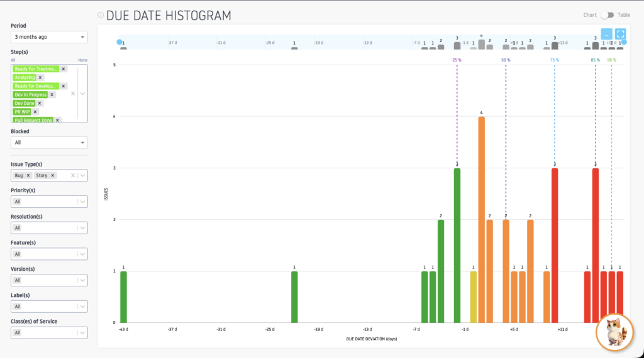Open the Period dropdown

tap(49, 37)
